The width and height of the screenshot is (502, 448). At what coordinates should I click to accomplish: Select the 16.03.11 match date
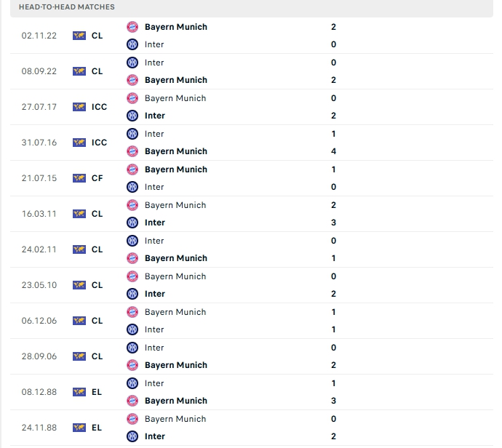39,214
